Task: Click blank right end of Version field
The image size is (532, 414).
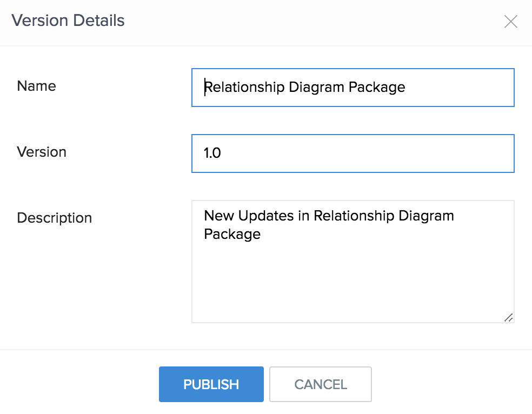Action: pos(460,153)
